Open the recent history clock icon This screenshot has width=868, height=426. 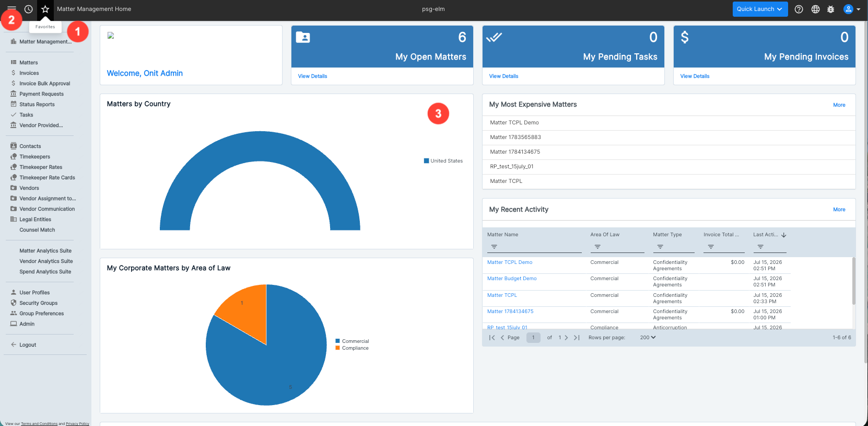[x=29, y=9]
